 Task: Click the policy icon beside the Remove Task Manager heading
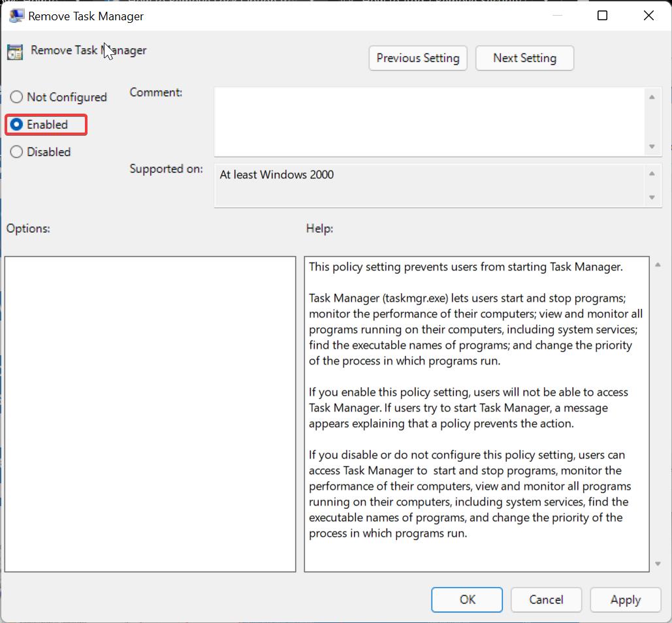[x=15, y=52]
